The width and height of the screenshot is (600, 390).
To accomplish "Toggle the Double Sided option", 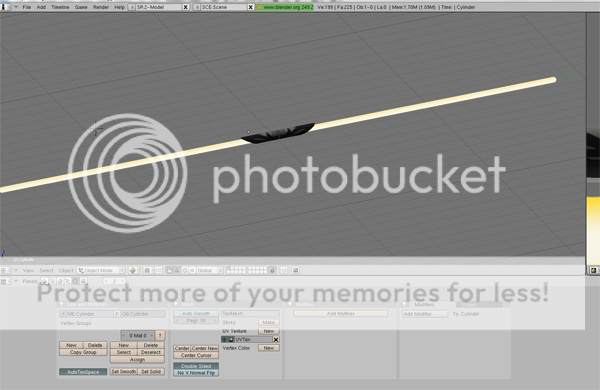I will point(196,366).
